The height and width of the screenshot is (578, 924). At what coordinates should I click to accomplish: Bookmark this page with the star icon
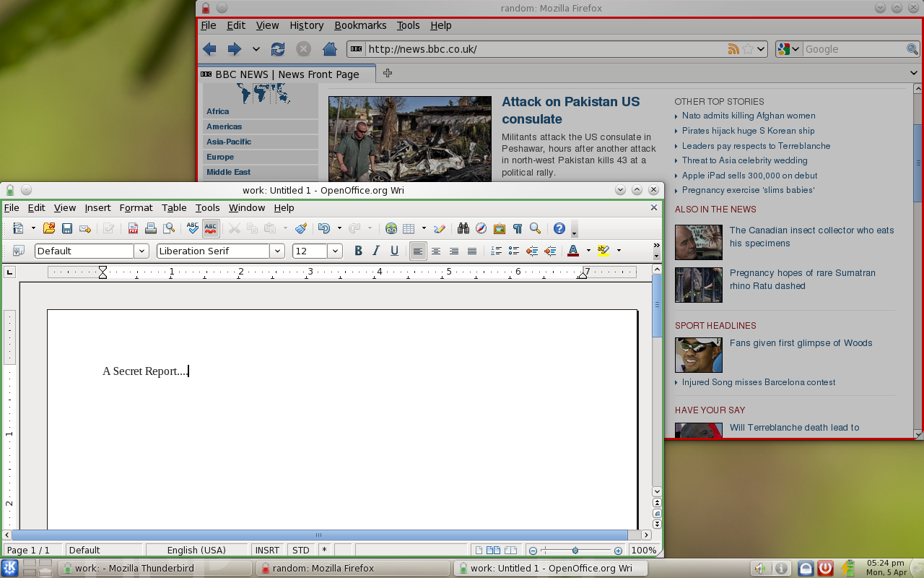pyautogui.click(x=748, y=49)
